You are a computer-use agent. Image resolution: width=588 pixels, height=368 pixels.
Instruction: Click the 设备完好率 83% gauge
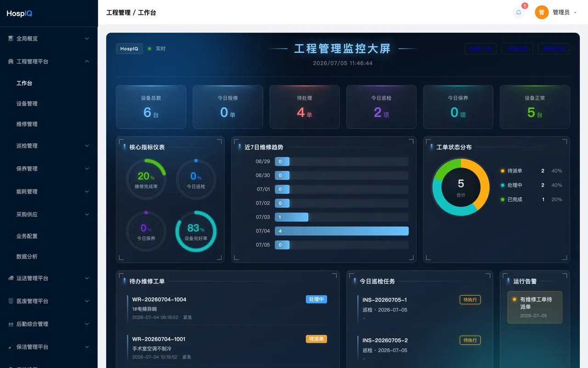point(196,231)
